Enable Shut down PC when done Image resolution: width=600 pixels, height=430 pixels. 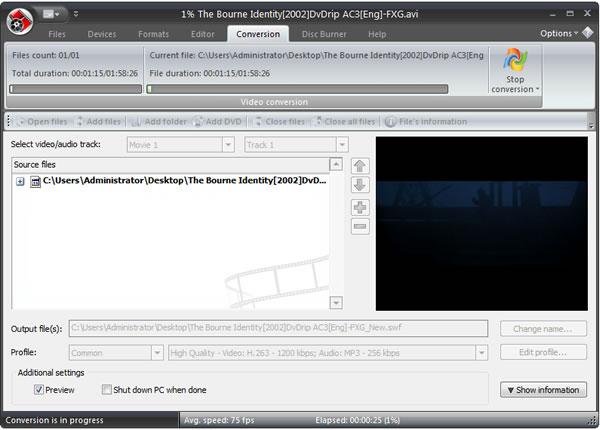[106, 389]
